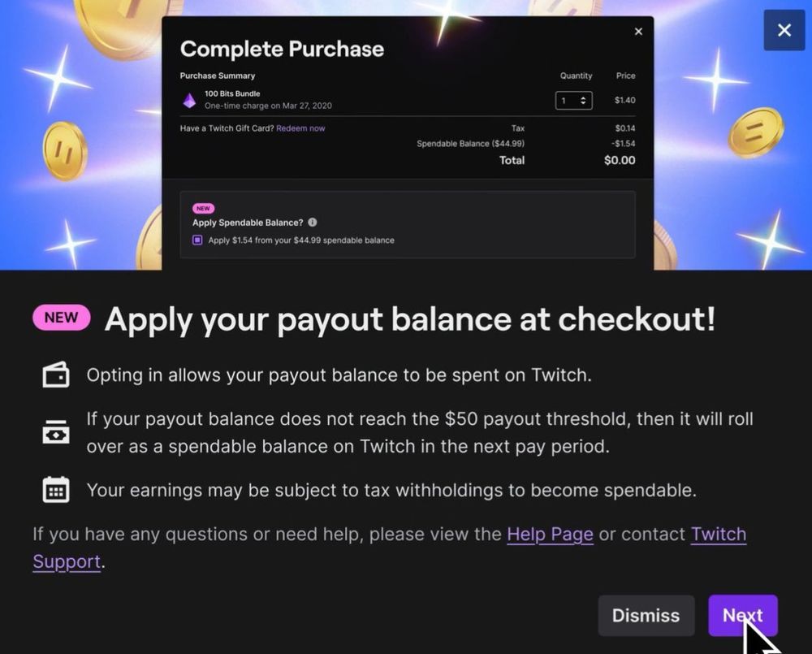This screenshot has width=812, height=654.
Task: Click the pink NEW badge beside the headline
Action: click(x=61, y=317)
